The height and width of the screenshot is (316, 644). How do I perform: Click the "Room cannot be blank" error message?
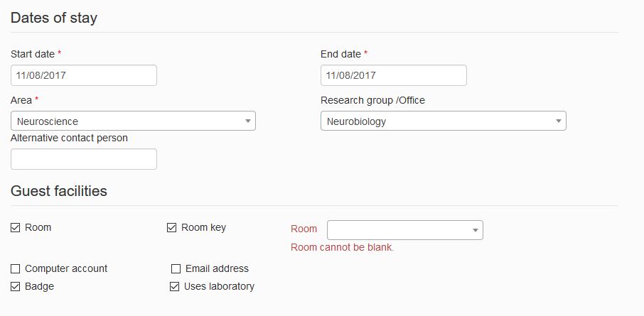click(x=343, y=247)
